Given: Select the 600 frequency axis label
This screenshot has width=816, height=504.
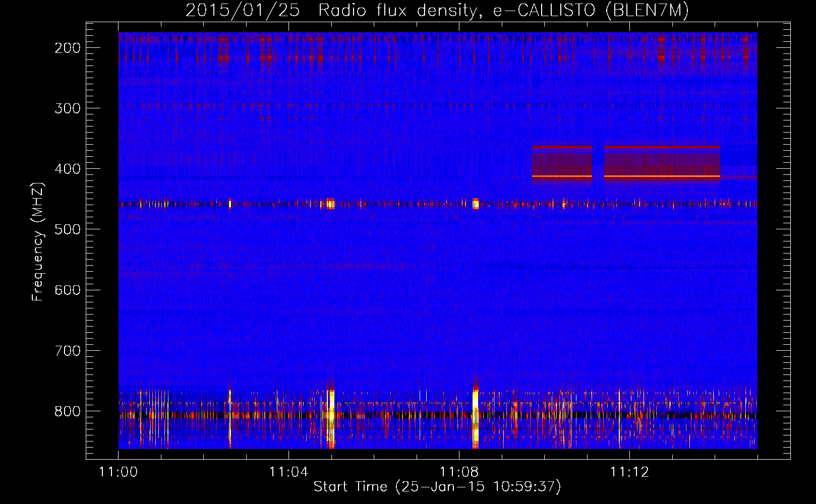Looking at the screenshot, I should coord(68,290).
